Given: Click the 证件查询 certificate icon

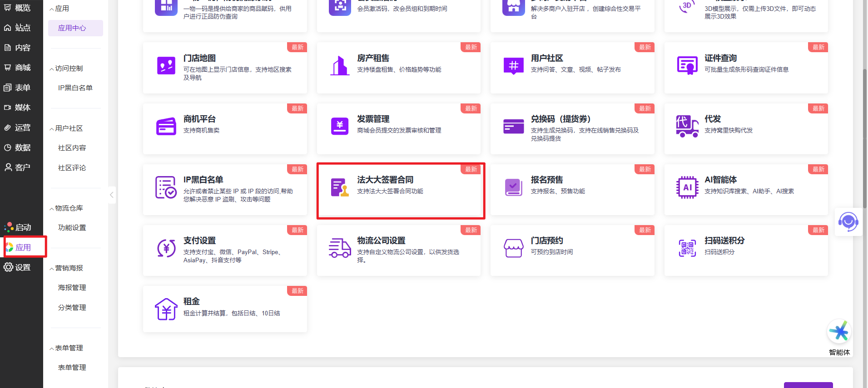Looking at the screenshot, I should click(687, 66).
